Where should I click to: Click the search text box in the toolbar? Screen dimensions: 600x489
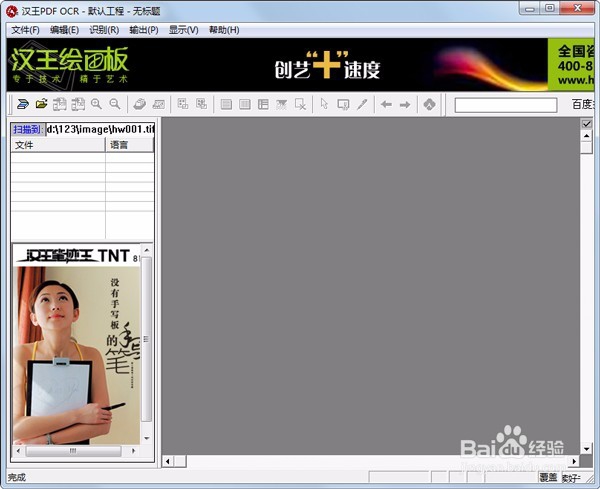pos(505,105)
